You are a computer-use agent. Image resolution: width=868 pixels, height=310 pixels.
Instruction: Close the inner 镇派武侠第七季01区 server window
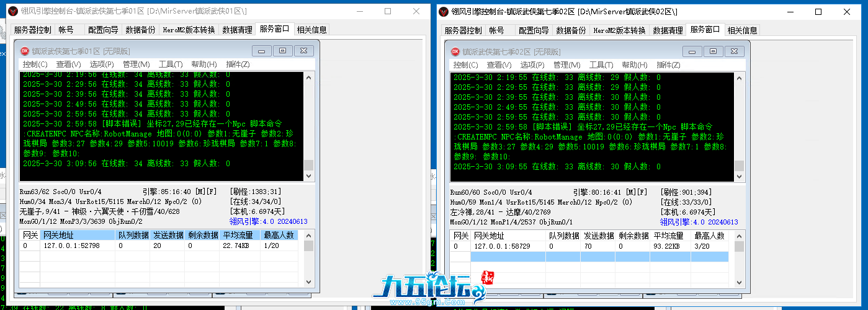pyautogui.click(x=303, y=51)
